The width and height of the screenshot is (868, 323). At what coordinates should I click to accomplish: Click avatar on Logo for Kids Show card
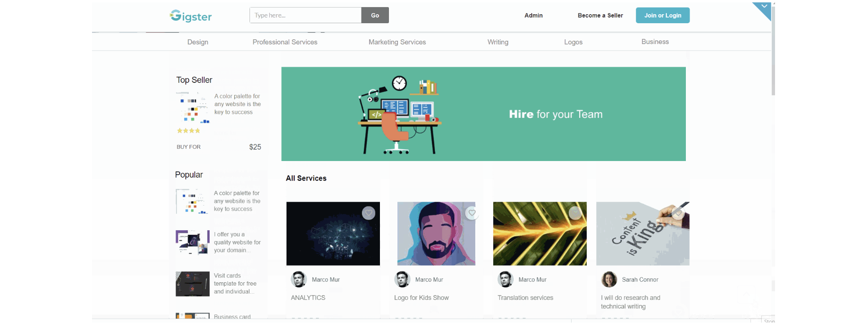[x=402, y=279]
